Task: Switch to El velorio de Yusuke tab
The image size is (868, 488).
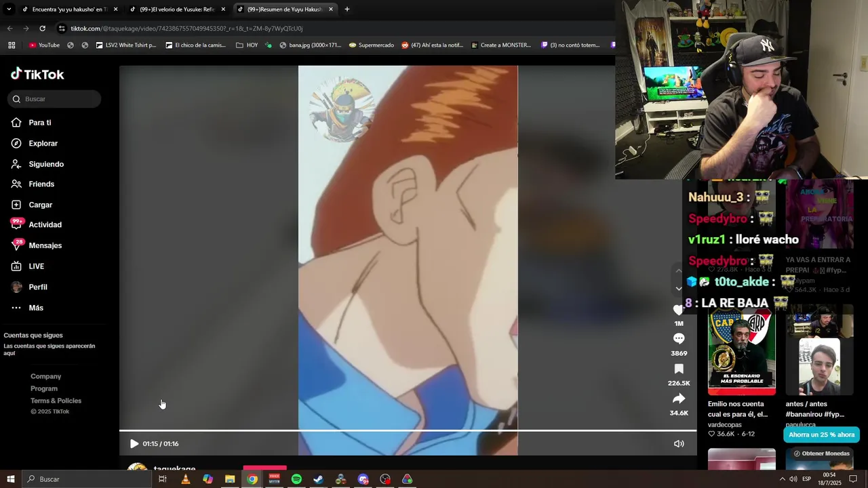Action: pos(176,9)
